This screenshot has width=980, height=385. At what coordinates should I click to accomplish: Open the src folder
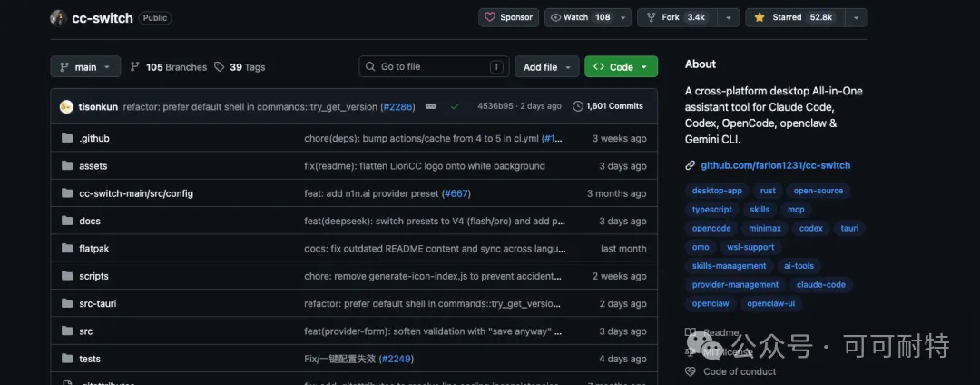85,331
